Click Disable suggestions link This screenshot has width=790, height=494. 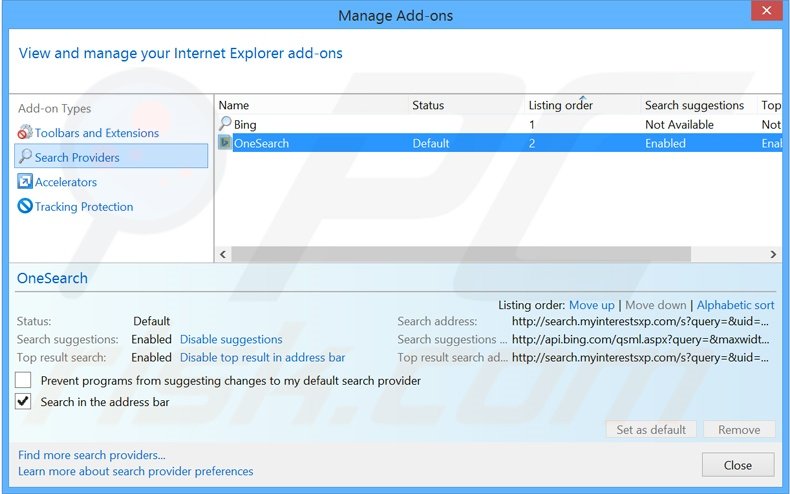coord(231,339)
